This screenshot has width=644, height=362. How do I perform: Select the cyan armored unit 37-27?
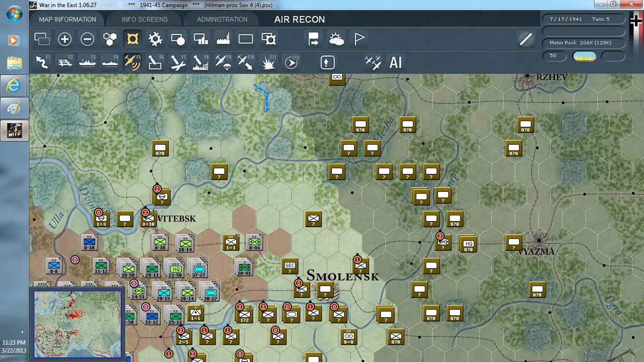click(x=198, y=268)
